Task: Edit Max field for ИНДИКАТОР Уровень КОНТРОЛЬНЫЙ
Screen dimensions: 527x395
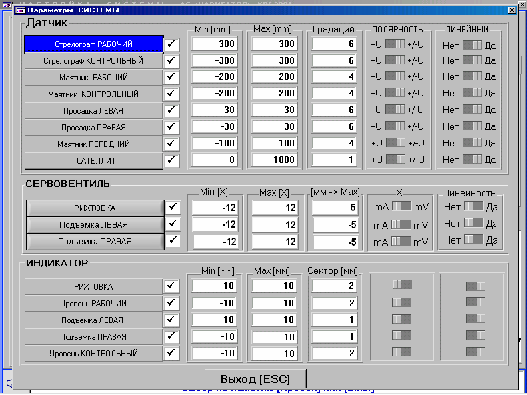Action: click(275, 353)
